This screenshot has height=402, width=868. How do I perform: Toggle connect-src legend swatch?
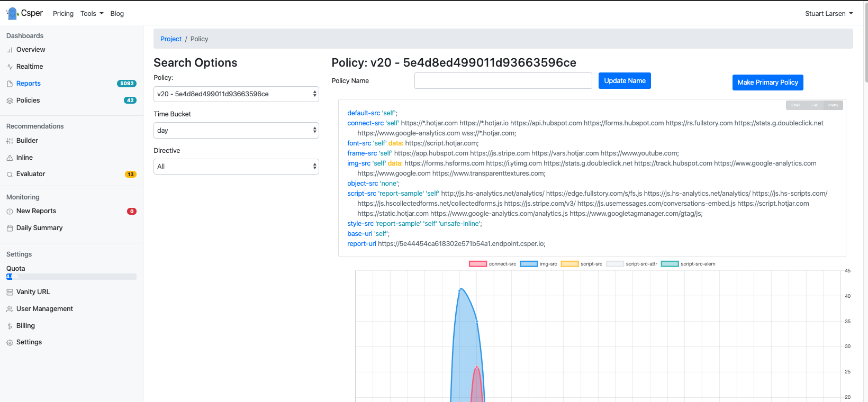pos(478,264)
